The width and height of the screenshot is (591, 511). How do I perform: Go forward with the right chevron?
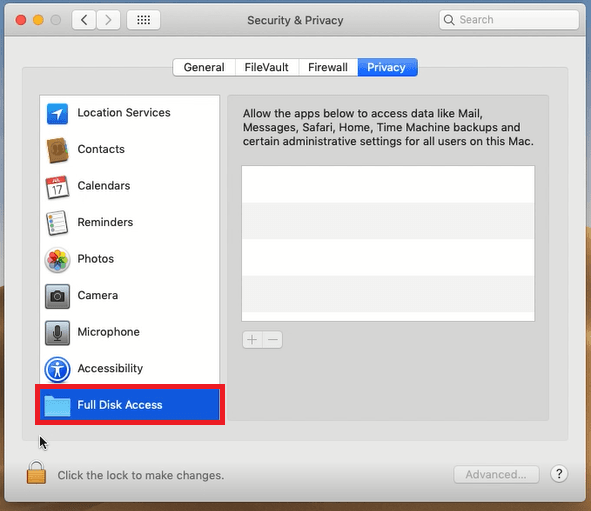[x=109, y=20]
